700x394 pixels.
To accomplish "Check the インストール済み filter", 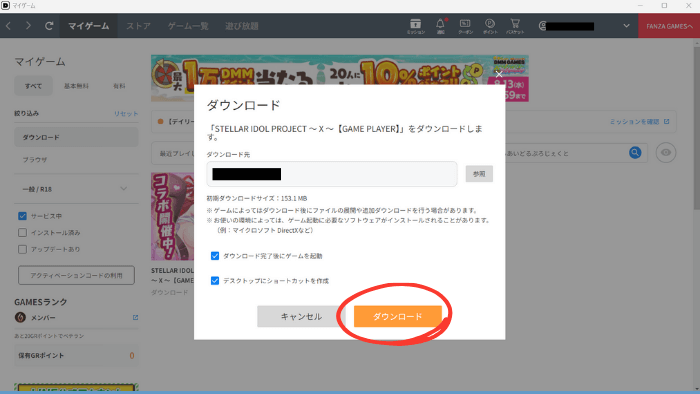I will pos(22,232).
